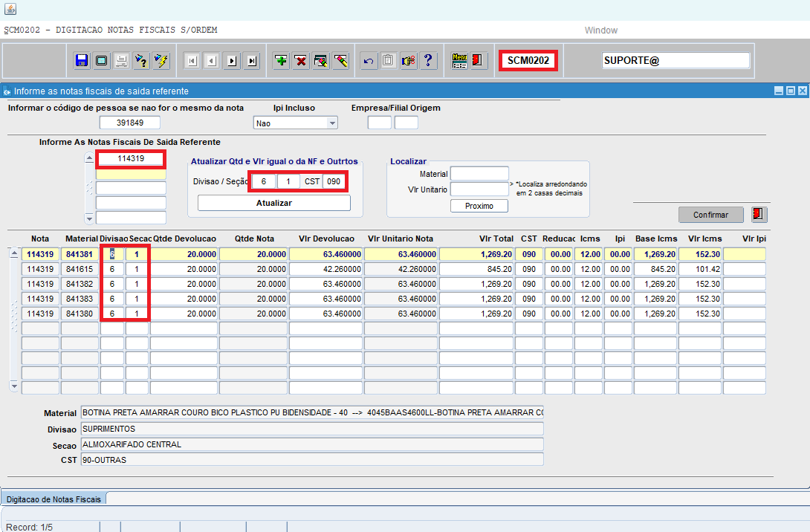The width and height of the screenshot is (810, 532).
Task: Click the undo arrow icon
Action: tap(369, 61)
